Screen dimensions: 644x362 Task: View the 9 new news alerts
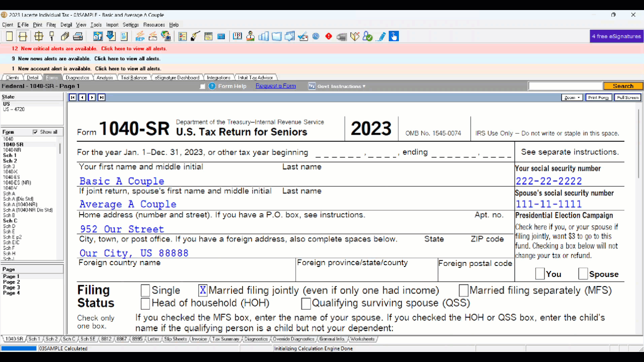[x=86, y=59]
